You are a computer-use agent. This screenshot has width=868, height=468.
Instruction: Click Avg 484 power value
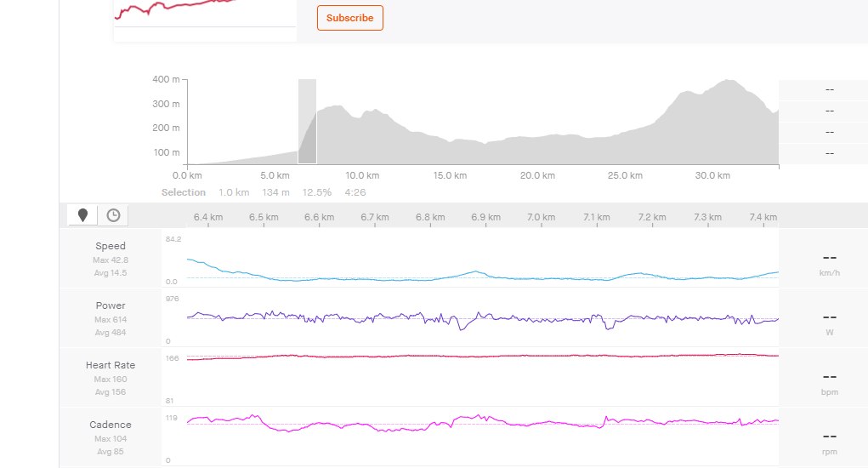pos(111,333)
